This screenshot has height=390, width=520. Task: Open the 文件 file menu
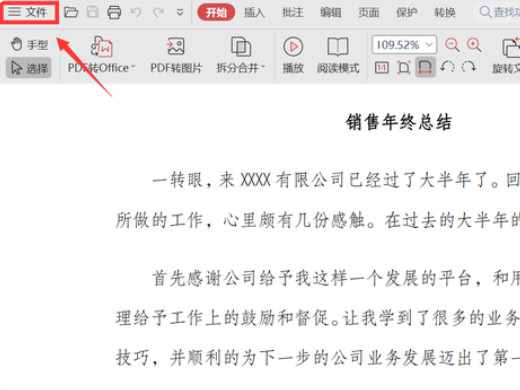pos(28,12)
